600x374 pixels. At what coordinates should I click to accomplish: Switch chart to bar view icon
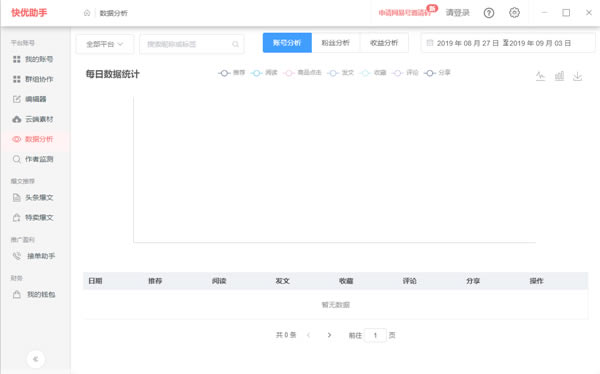tap(559, 76)
